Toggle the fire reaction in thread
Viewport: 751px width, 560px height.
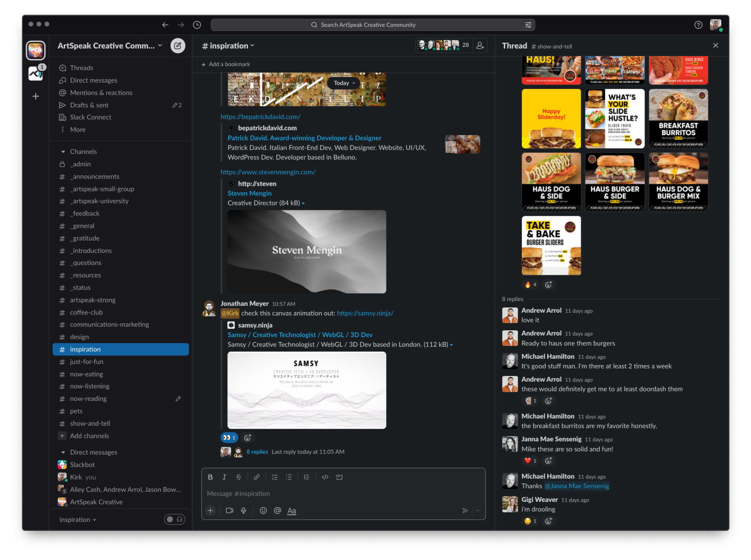point(530,285)
